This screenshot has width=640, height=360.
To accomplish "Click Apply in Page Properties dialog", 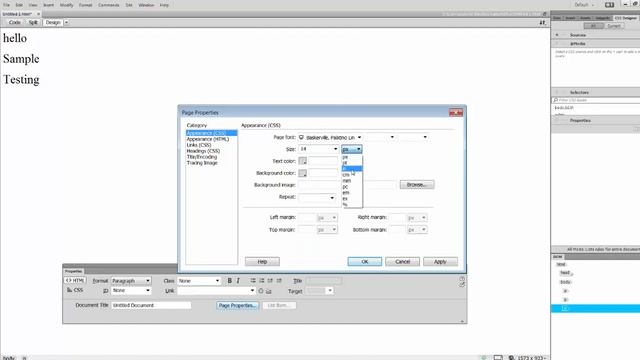I will 440,262.
